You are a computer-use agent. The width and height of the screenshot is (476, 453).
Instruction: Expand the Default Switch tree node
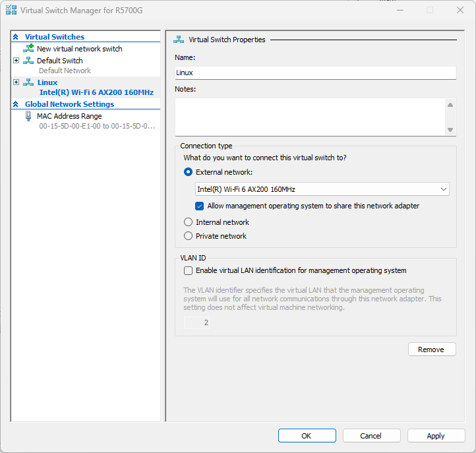pyautogui.click(x=16, y=61)
